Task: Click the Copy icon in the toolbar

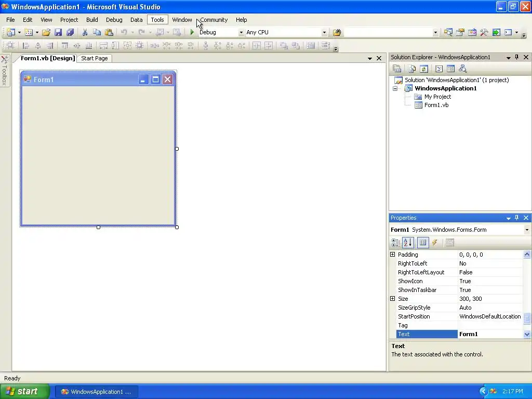Action: click(97, 32)
